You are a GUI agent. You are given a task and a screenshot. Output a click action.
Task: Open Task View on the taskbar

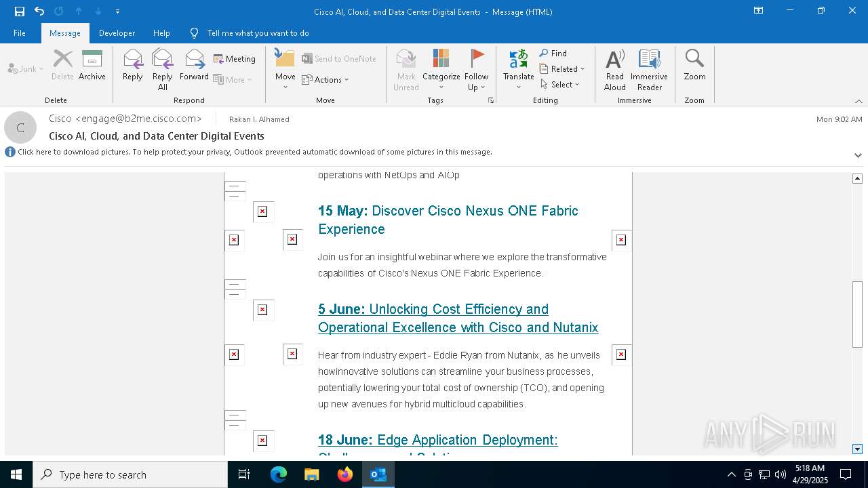click(244, 474)
